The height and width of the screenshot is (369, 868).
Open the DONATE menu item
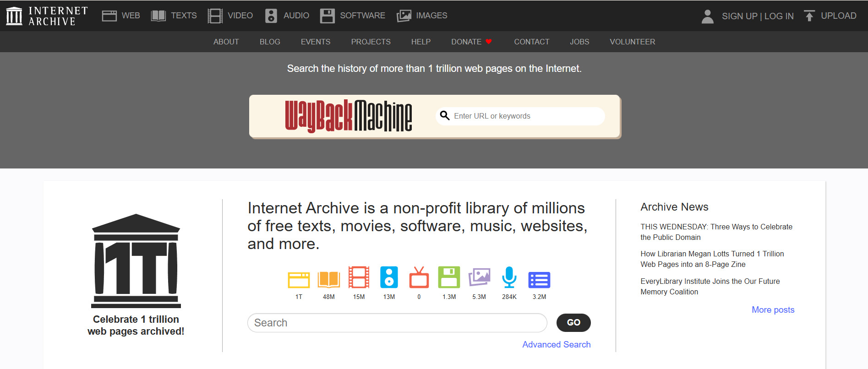[x=471, y=42]
